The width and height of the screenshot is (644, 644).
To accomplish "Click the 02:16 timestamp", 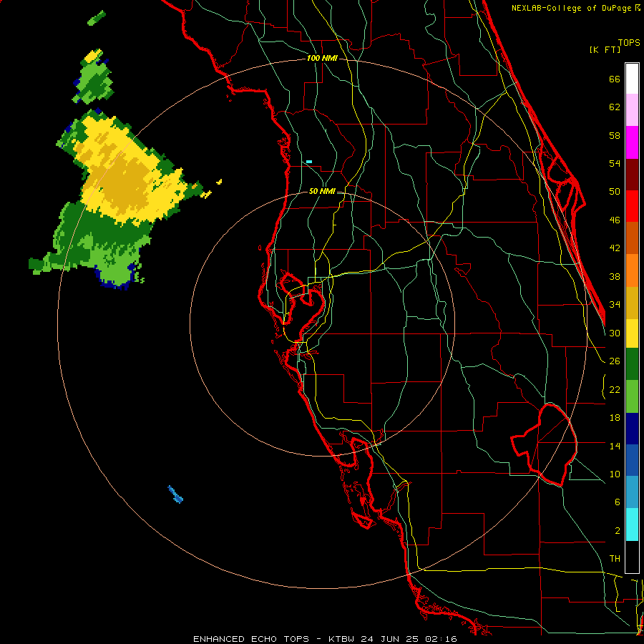I will pos(441,639).
